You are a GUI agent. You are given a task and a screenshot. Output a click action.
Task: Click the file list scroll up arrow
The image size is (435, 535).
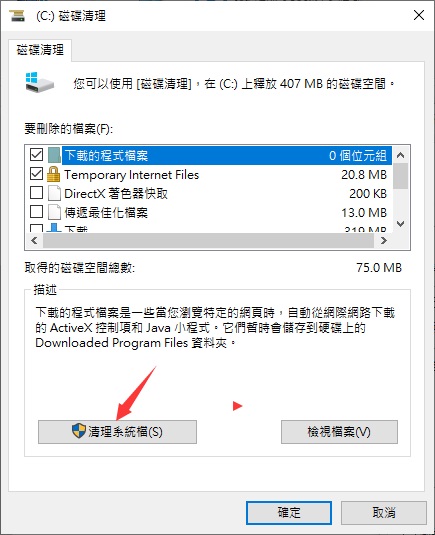401,155
